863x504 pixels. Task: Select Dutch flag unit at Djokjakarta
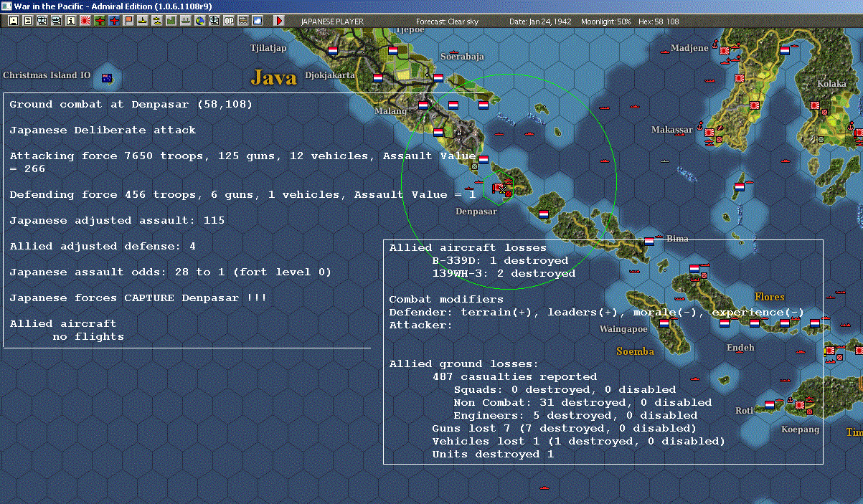pyautogui.click(x=378, y=77)
